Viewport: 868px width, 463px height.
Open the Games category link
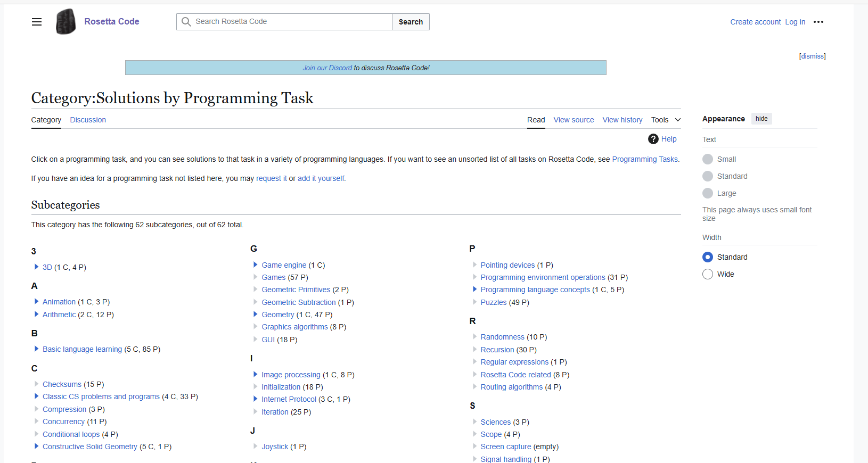click(x=274, y=277)
